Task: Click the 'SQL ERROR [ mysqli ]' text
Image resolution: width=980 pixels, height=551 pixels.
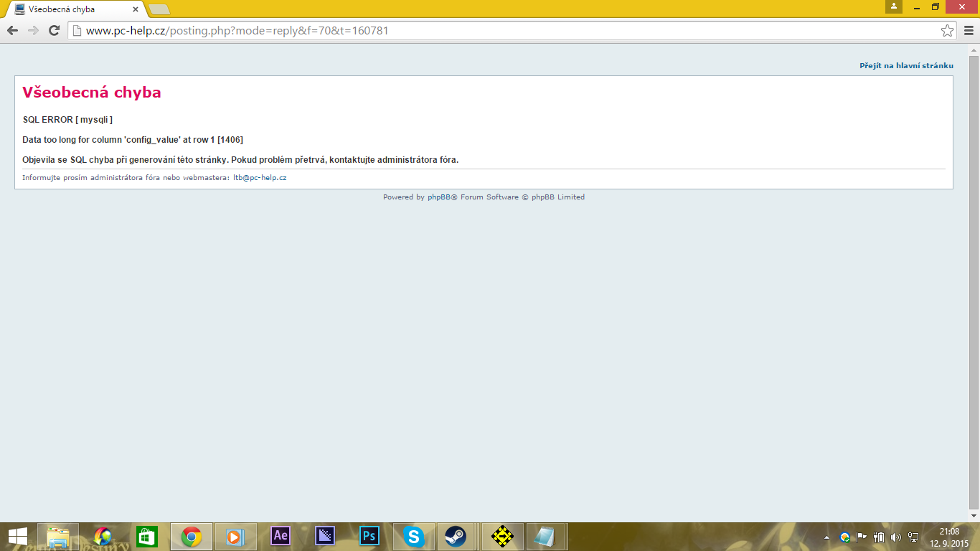Action: point(67,120)
